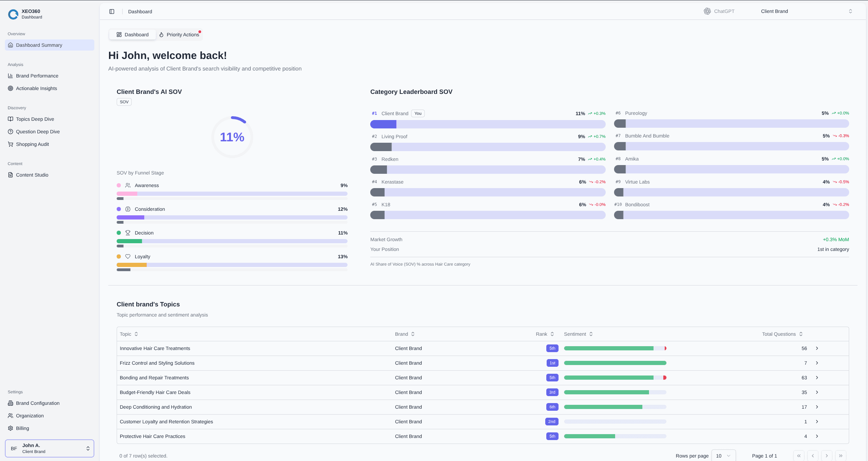Image resolution: width=868 pixels, height=461 pixels.
Task: Select ChatGPT as the data source
Action: point(719,11)
